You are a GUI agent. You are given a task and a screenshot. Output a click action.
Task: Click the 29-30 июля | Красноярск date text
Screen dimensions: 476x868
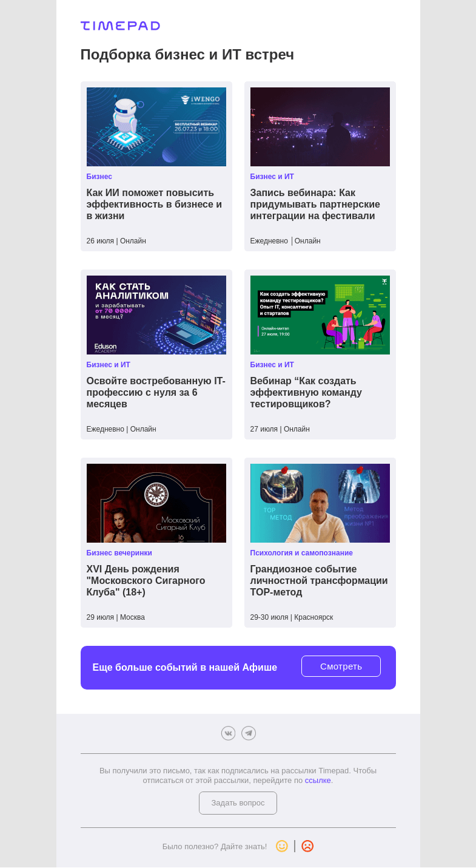[292, 617]
